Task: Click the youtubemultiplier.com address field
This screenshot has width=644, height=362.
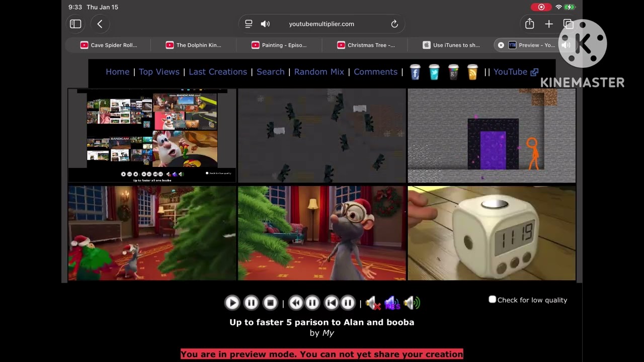Action: (x=321, y=24)
